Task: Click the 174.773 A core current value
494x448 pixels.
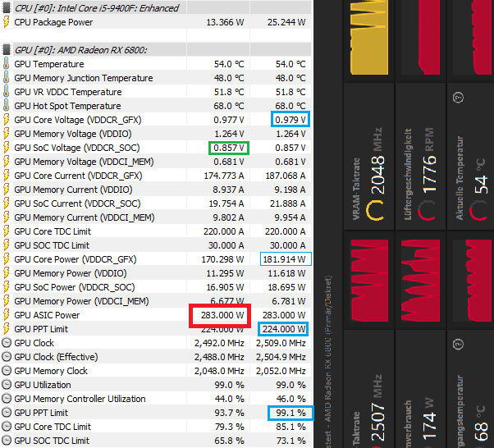Action: click(224, 176)
